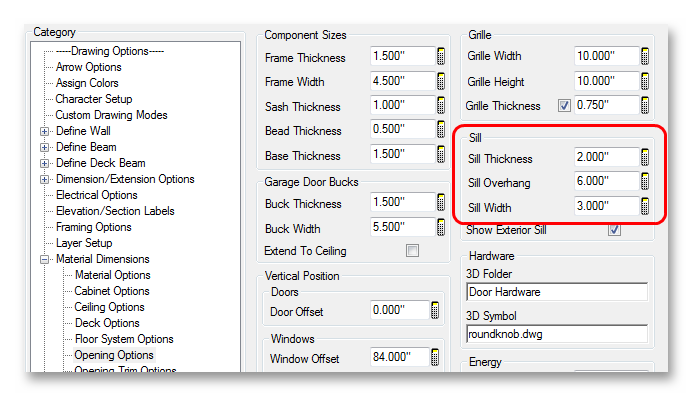Select Electrical Options category
The width and height of the screenshot is (692, 396).
coord(96,195)
